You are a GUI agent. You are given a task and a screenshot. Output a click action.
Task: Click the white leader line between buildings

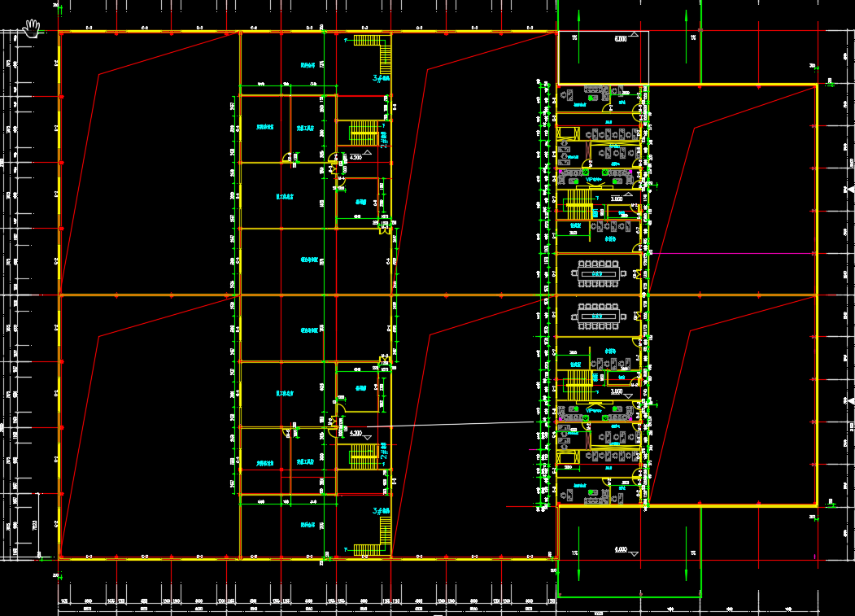click(456, 425)
